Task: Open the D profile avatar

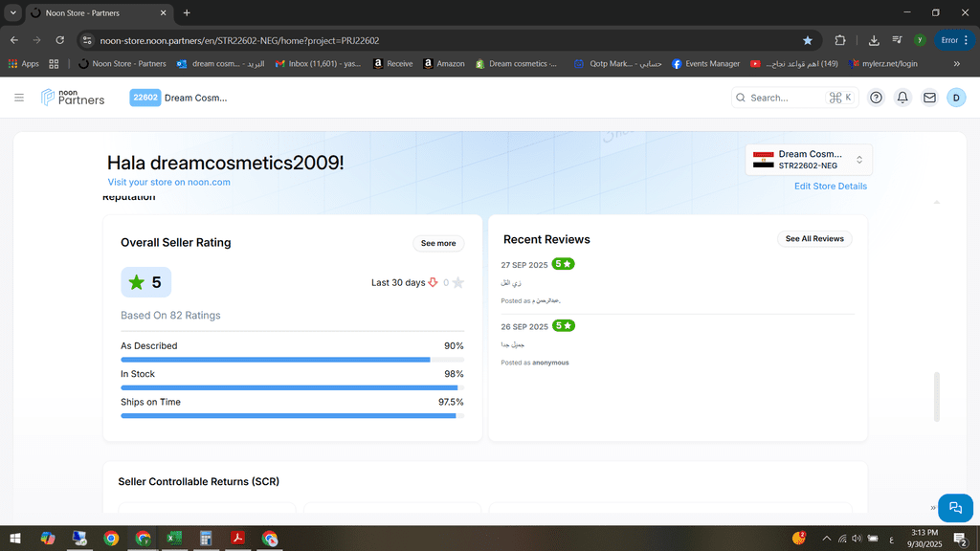Action: click(956, 98)
